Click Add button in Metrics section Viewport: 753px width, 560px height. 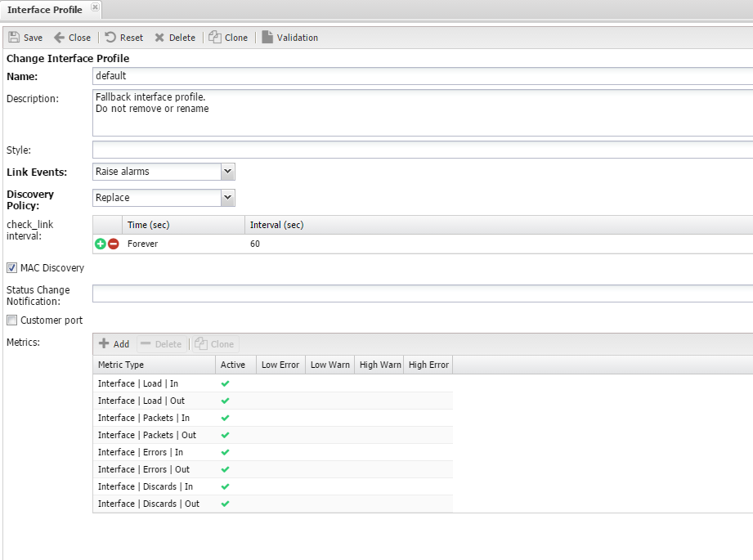(x=114, y=344)
